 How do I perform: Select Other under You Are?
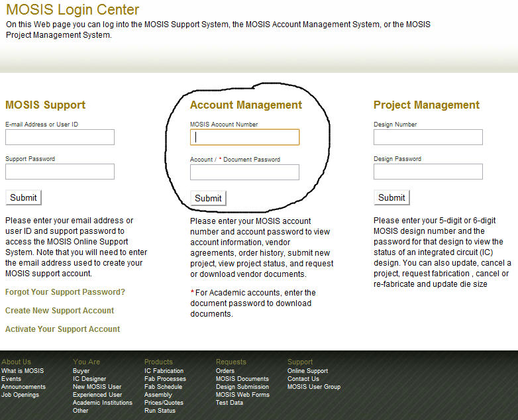click(81, 411)
